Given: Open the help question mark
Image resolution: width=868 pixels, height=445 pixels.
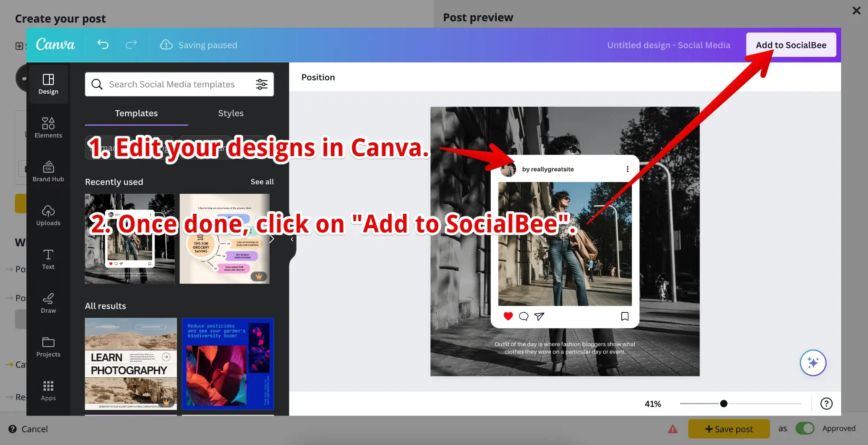Looking at the screenshot, I should point(826,404).
